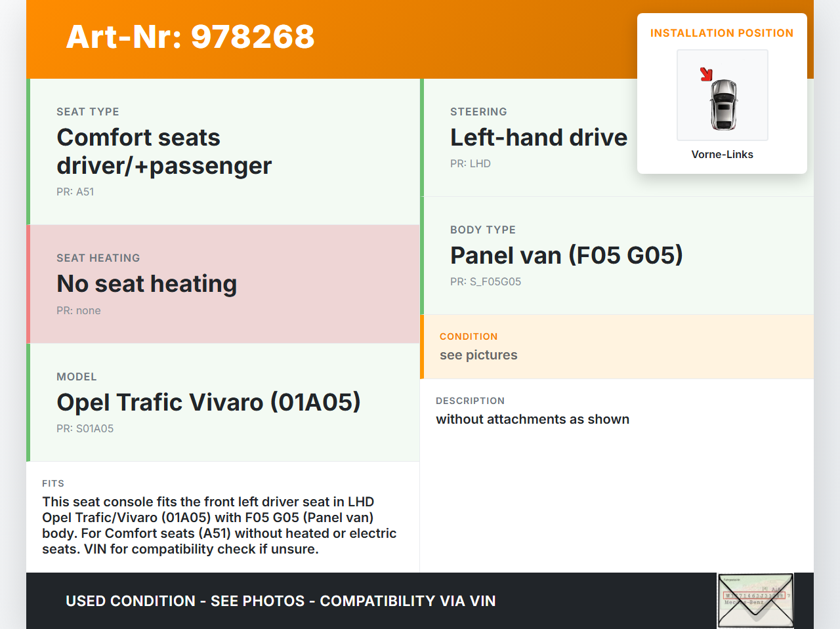Click the VIN envelope image in the footer
840x629 pixels.
coord(755,600)
